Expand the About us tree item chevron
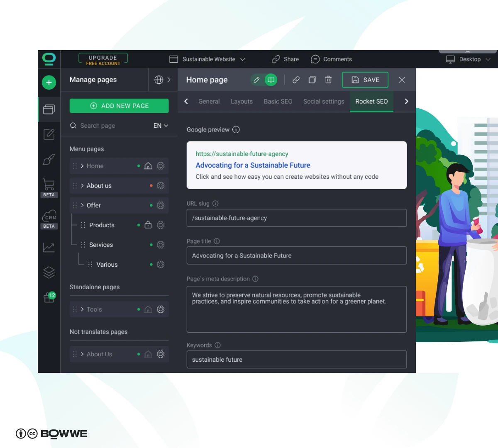Image resolution: width=498 pixels, height=448 pixels. point(82,185)
